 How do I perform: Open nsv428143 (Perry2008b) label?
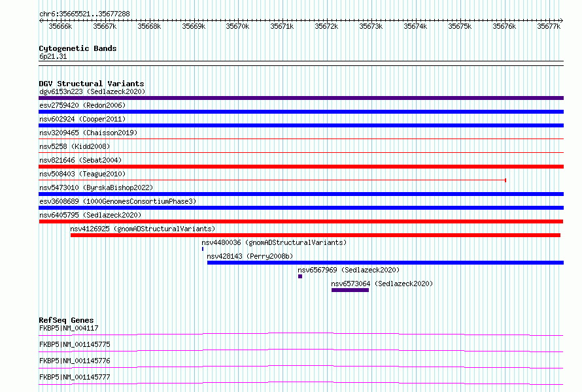[x=250, y=256]
